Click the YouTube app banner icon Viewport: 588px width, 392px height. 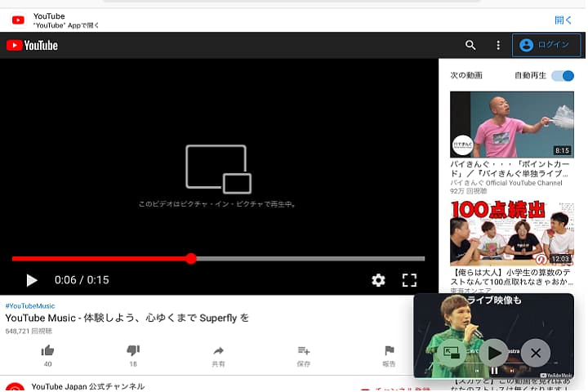[18, 20]
